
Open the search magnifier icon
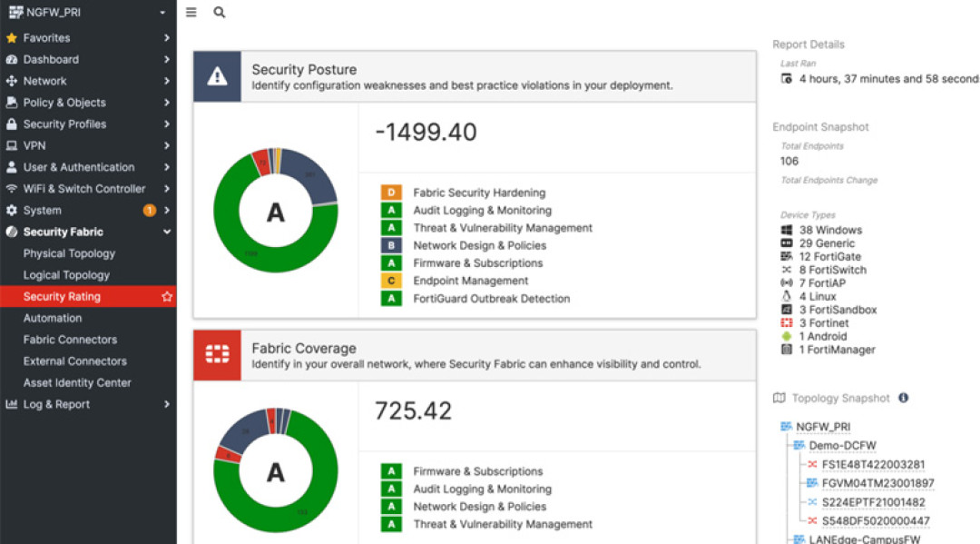[220, 12]
